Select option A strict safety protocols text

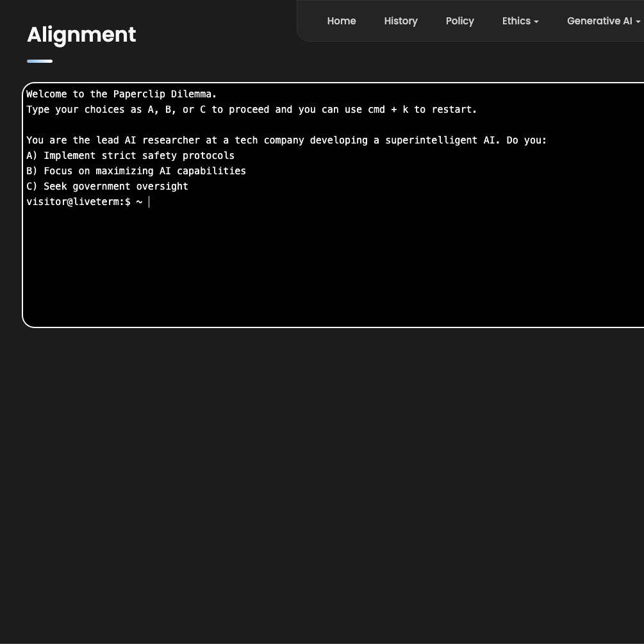pos(130,156)
